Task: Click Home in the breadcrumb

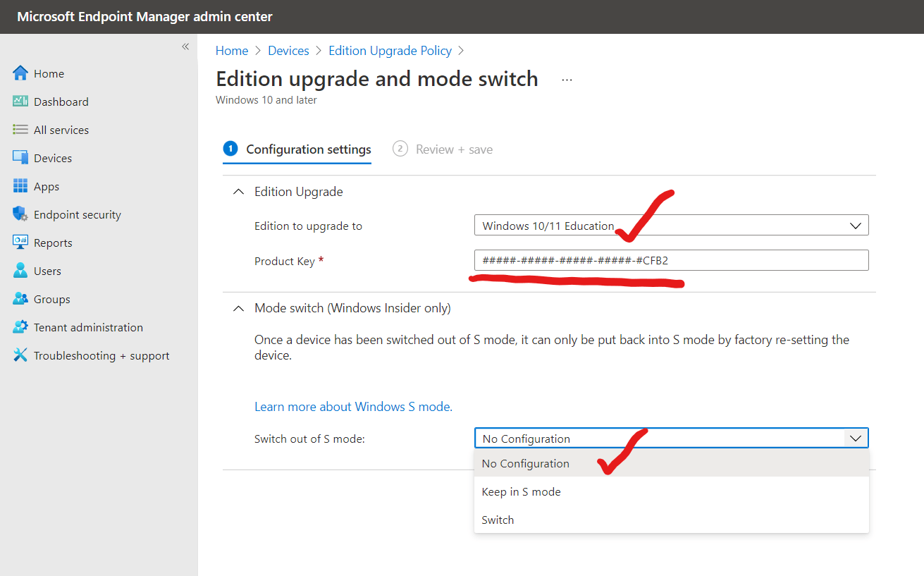Action: (232, 51)
